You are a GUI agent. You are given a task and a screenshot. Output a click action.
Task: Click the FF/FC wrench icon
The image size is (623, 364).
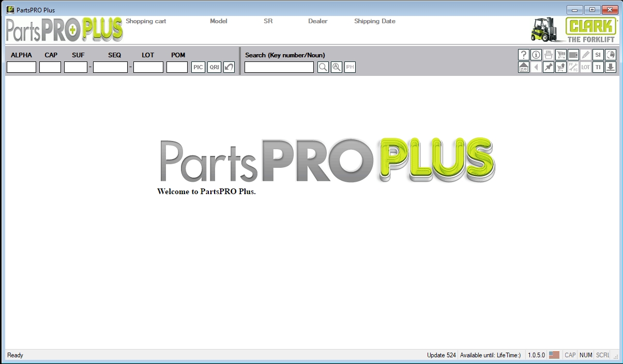tap(573, 67)
